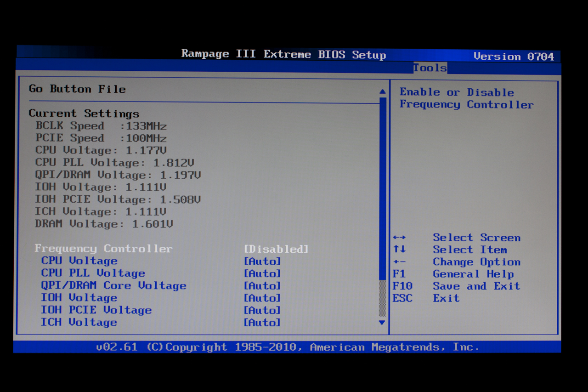
Task: Click the scrollbar down arrow
Action: [x=382, y=323]
